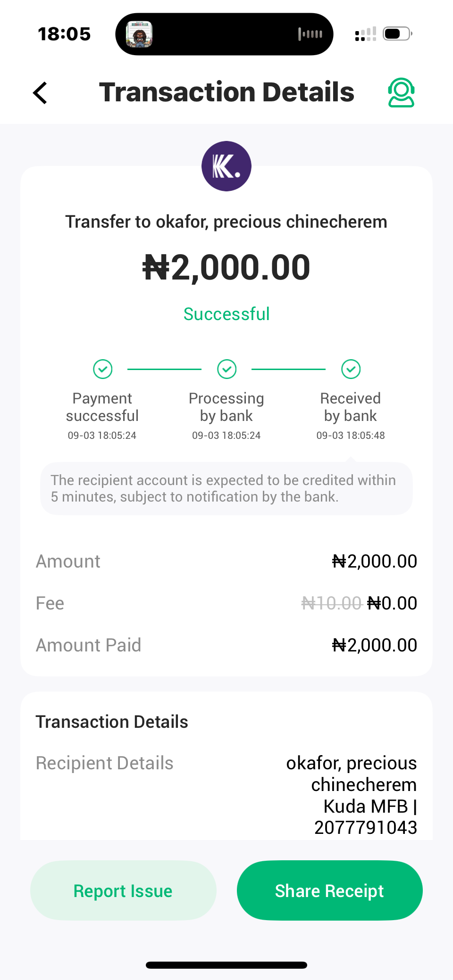
Task: Tap the ₦2,000.00 headline amount
Action: click(226, 268)
